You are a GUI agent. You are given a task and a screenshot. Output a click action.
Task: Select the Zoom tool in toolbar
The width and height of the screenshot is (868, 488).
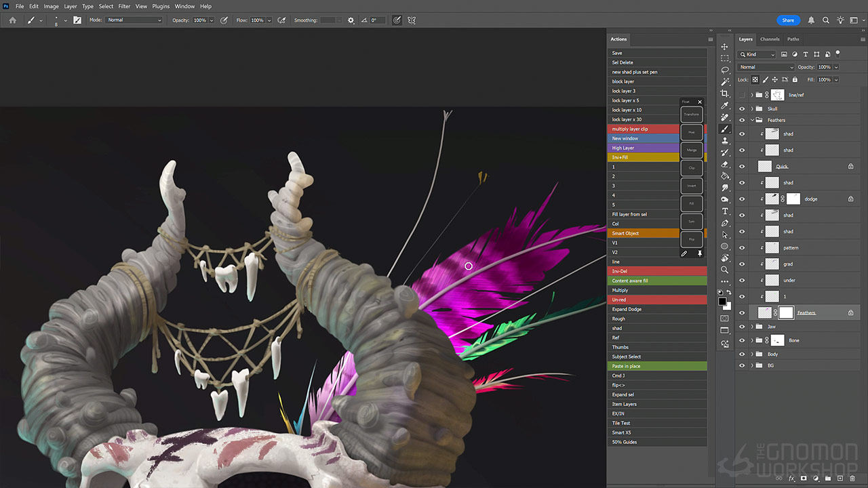(724, 270)
